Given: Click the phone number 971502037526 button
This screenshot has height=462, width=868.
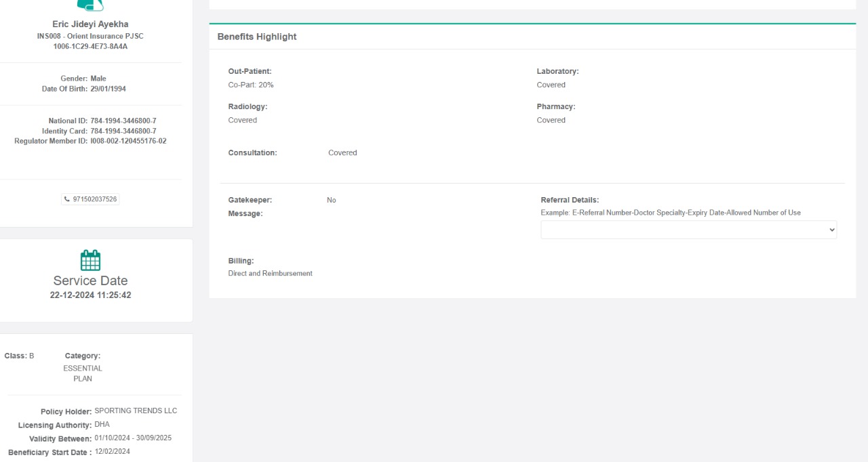Looking at the screenshot, I should [94, 199].
